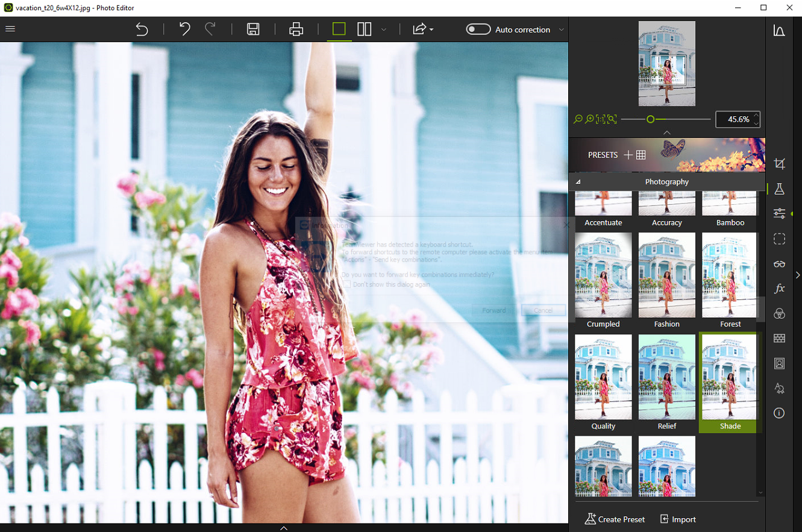Collapse the Photography presets section
802x532 pixels.
coord(578,181)
